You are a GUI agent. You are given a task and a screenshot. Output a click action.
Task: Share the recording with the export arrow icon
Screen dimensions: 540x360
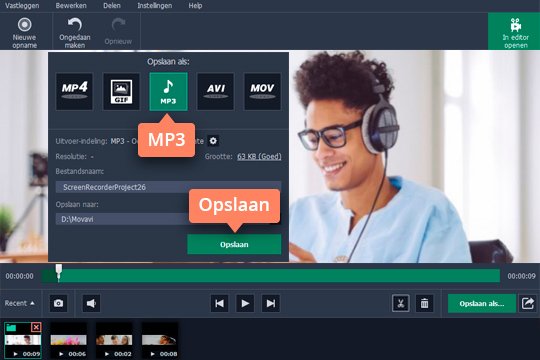tap(528, 303)
